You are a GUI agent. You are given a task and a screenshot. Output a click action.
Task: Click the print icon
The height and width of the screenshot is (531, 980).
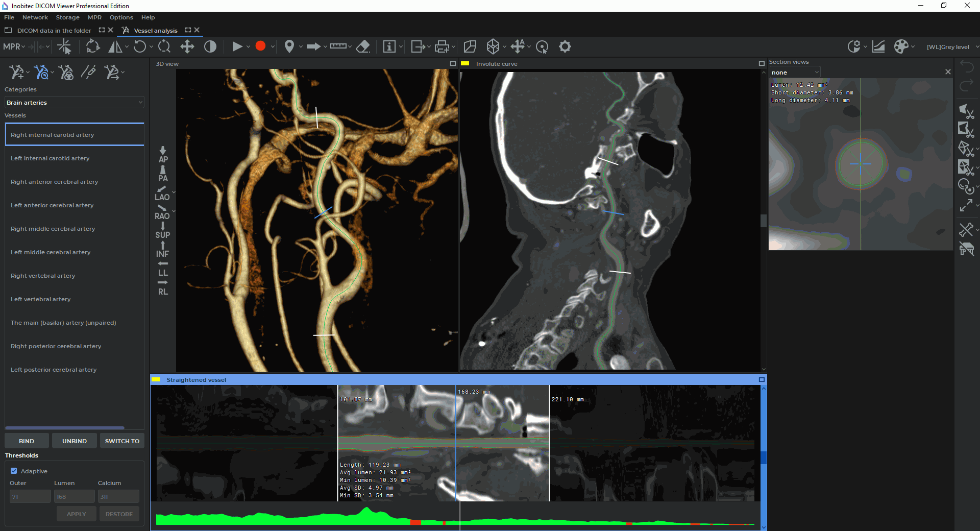(x=442, y=46)
